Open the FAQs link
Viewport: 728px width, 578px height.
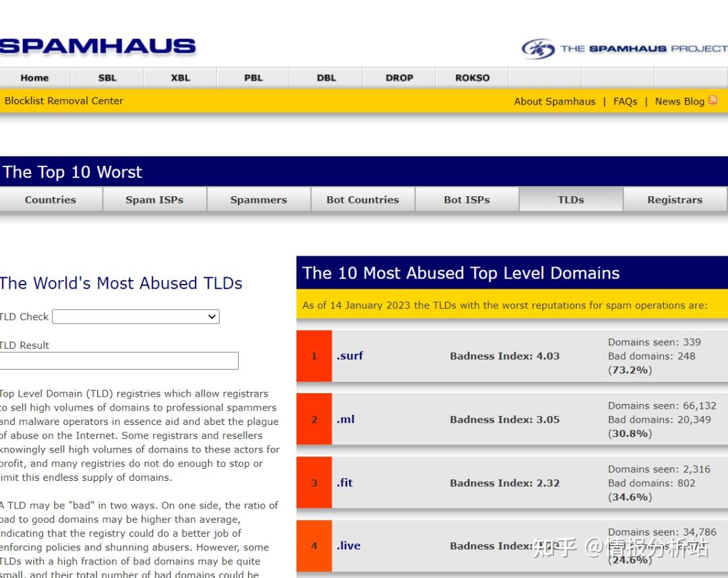[x=625, y=101]
